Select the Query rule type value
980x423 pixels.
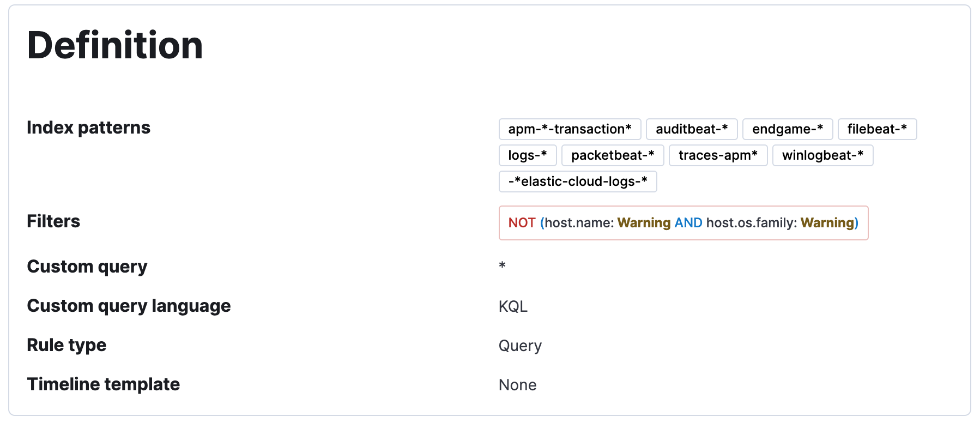click(x=520, y=346)
